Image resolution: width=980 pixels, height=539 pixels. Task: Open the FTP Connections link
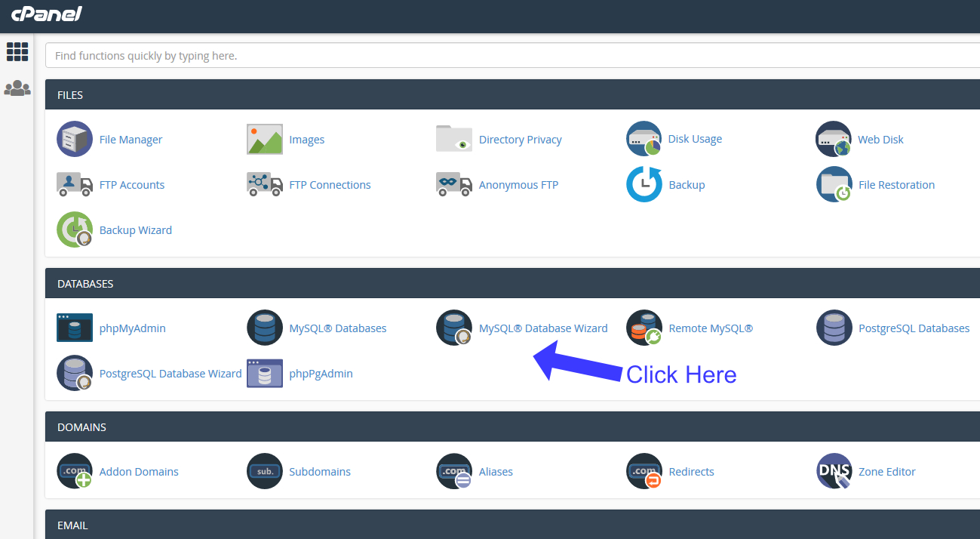pyautogui.click(x=330, y=185)
